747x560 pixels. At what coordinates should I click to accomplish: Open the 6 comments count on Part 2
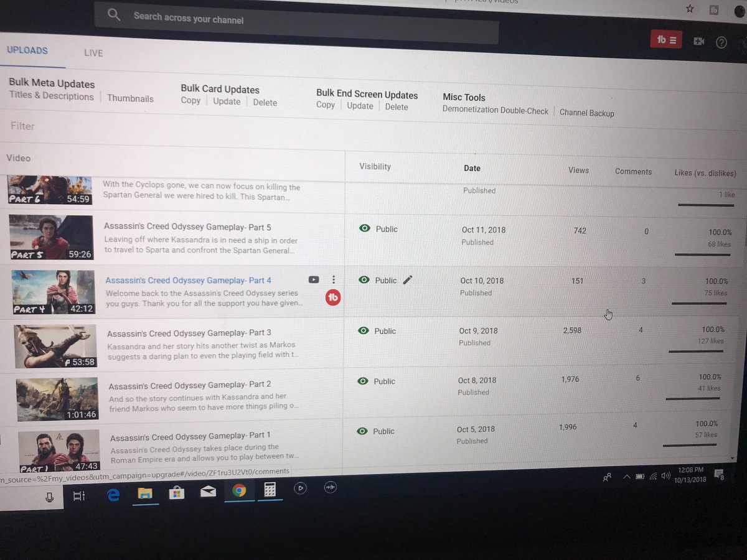pos(638,378)
